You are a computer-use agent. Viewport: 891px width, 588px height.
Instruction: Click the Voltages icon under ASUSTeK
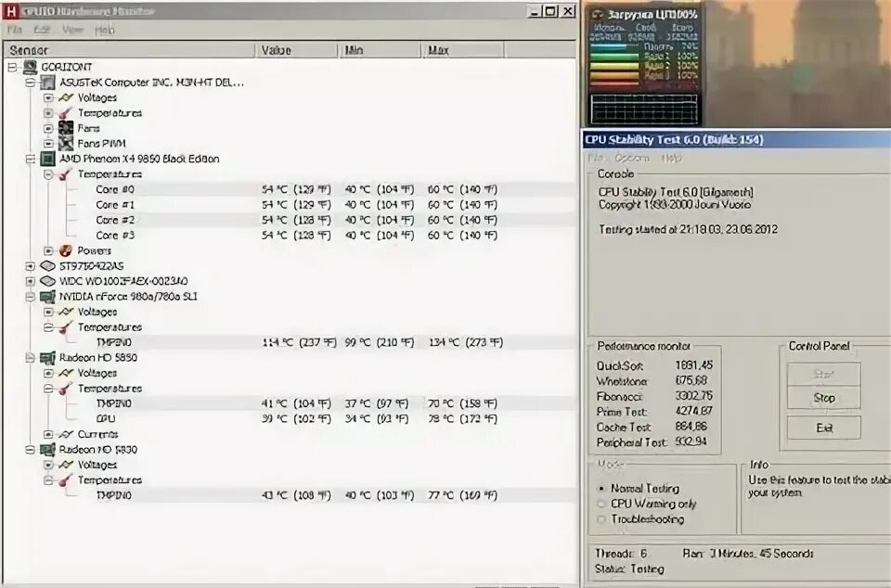[x=66, y=97]
